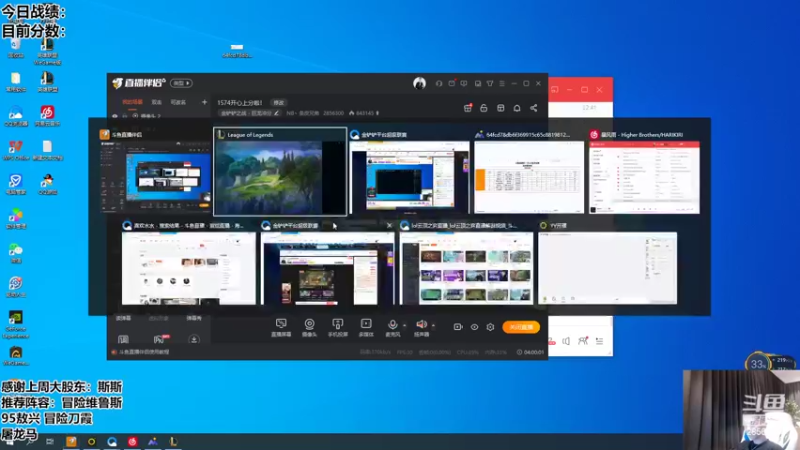Open the GeForce Experience desktop shortcut
This screenshot has width=800, height=450.
pos(16,324)
